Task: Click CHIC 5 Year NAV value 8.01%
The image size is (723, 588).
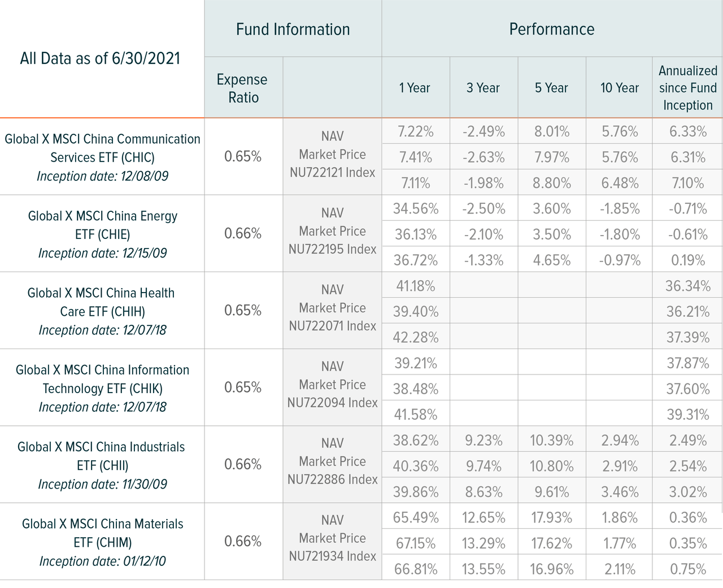Action: point(552,132)
